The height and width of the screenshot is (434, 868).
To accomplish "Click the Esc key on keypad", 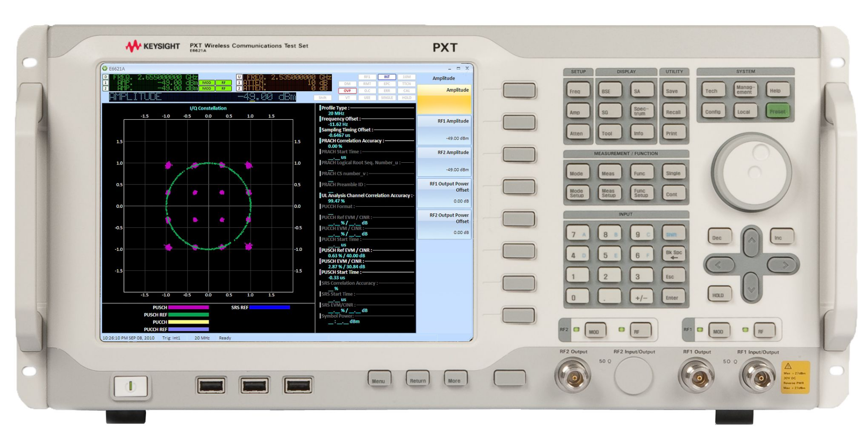I will 673,276.
